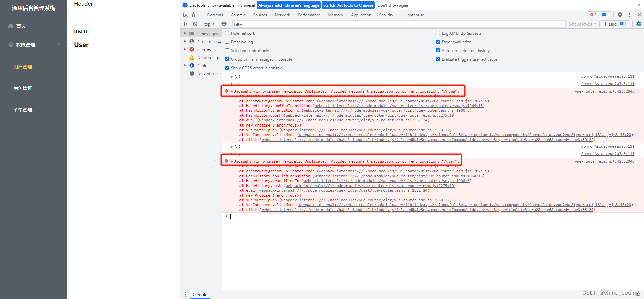
Task: Click Switch DevTools to Chinese button
Action: point(348,5)
